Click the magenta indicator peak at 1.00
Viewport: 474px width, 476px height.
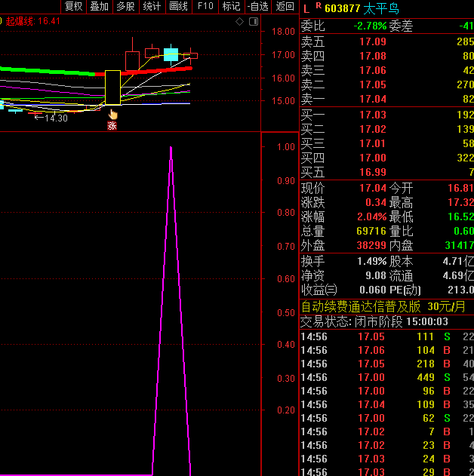point(171,149)
